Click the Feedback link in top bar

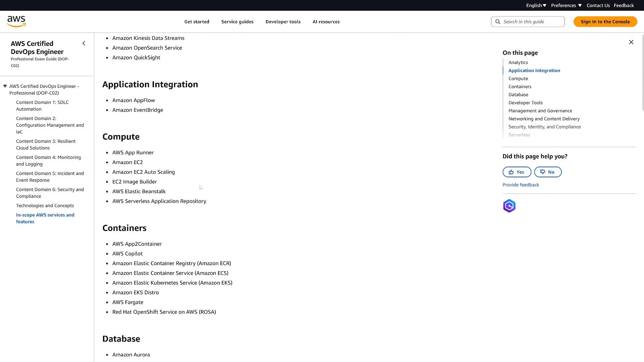click(624, 5)
